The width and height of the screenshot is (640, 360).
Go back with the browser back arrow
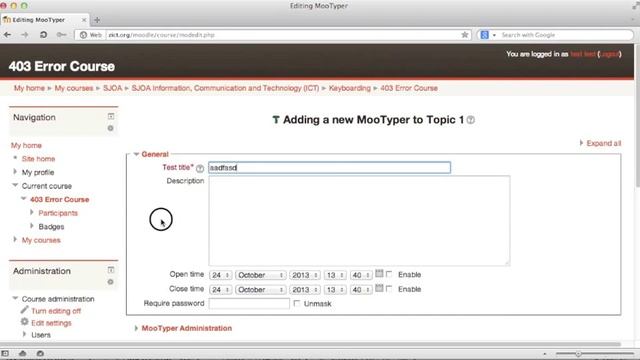pyautogui.click(x=7, y=35)
